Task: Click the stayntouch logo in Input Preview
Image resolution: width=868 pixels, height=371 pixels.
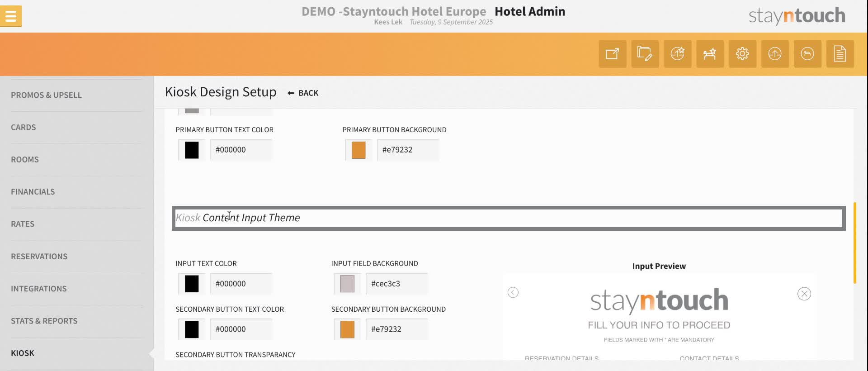Action: coord(659,301)
